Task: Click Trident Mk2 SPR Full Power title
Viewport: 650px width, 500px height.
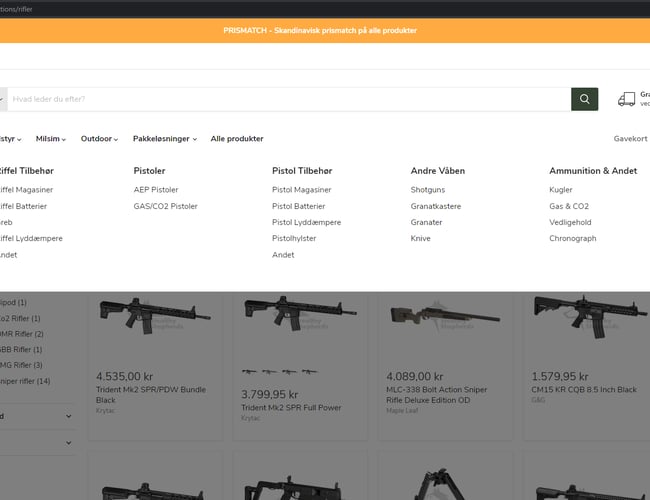Action: point(291,408)
